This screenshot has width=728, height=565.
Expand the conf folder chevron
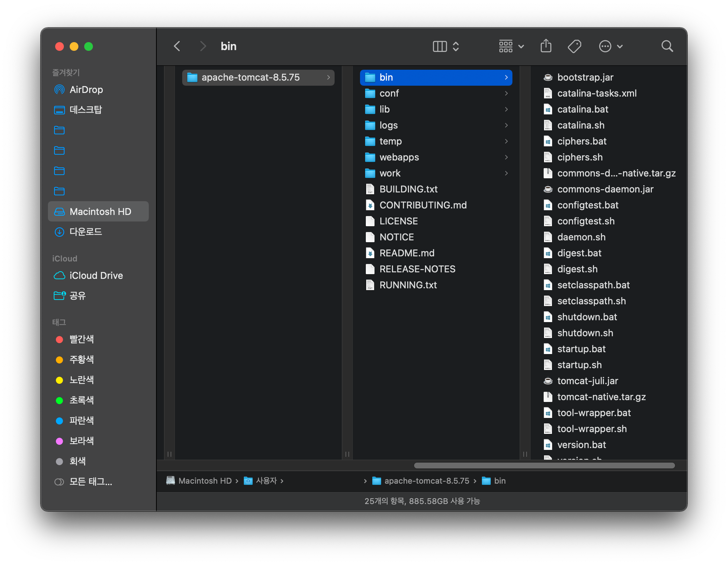(x=506, y=93)
